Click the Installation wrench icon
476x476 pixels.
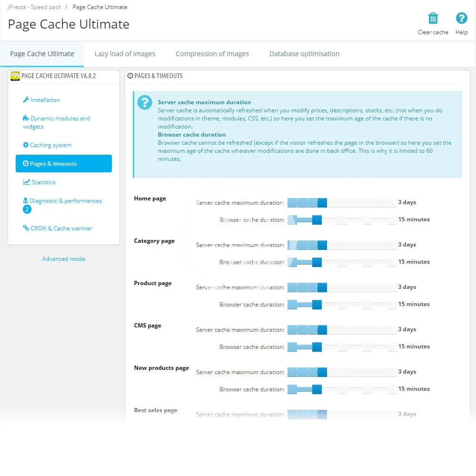point(26,100)
